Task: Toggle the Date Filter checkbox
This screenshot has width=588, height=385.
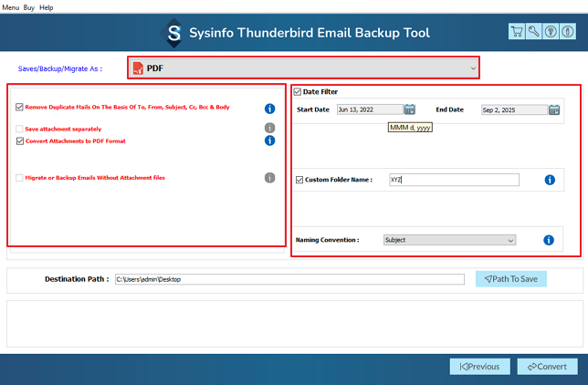Action: point(299,91)
